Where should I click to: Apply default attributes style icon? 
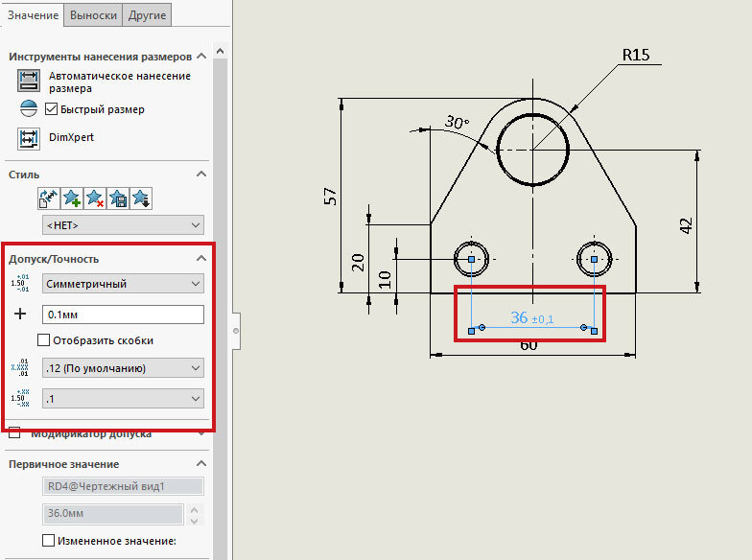click(48, 198)
